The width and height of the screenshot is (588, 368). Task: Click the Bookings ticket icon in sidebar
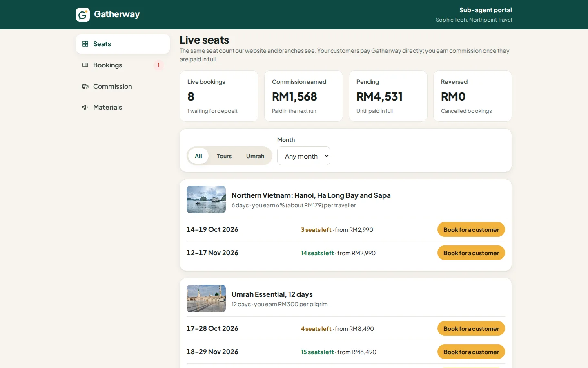point(85,65)
